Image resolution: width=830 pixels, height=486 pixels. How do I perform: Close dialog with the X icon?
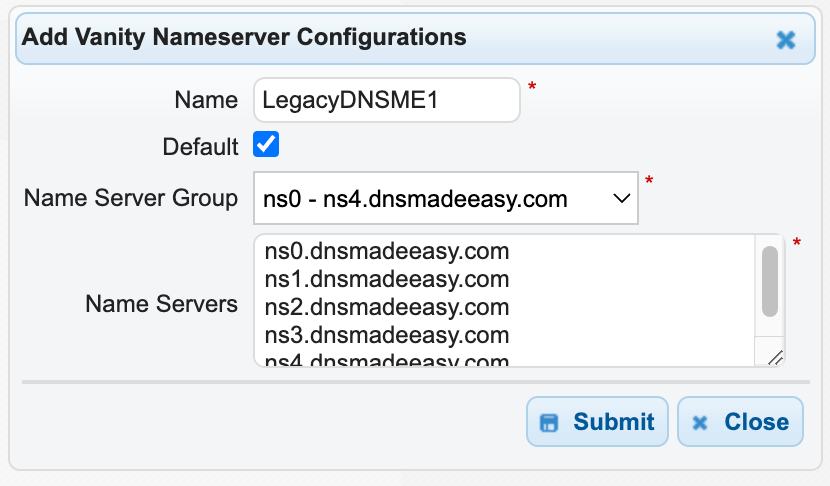tap(786, 40)
